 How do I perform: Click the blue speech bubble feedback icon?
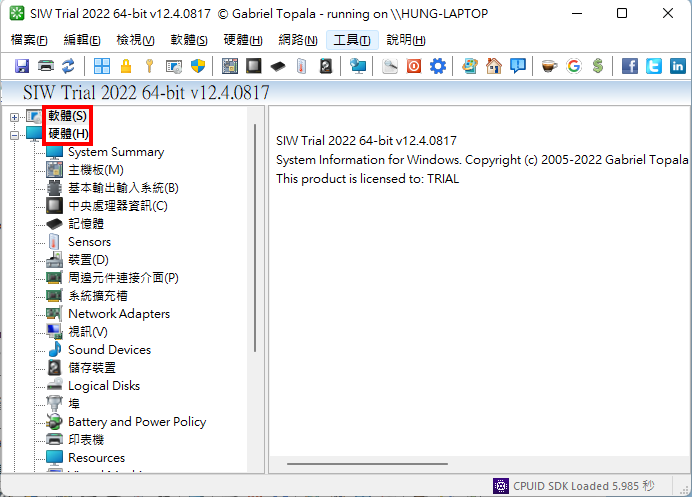pos(518,67)
